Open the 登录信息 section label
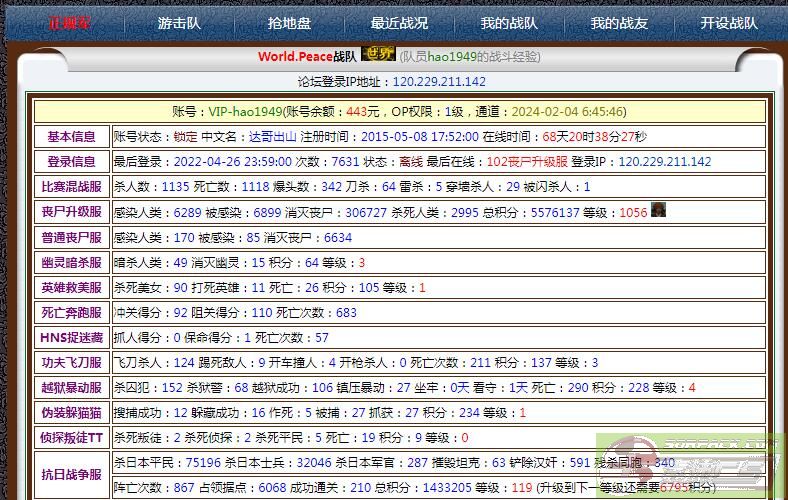The height and width of the screenshot is (500, 788). tap(71, 162)
